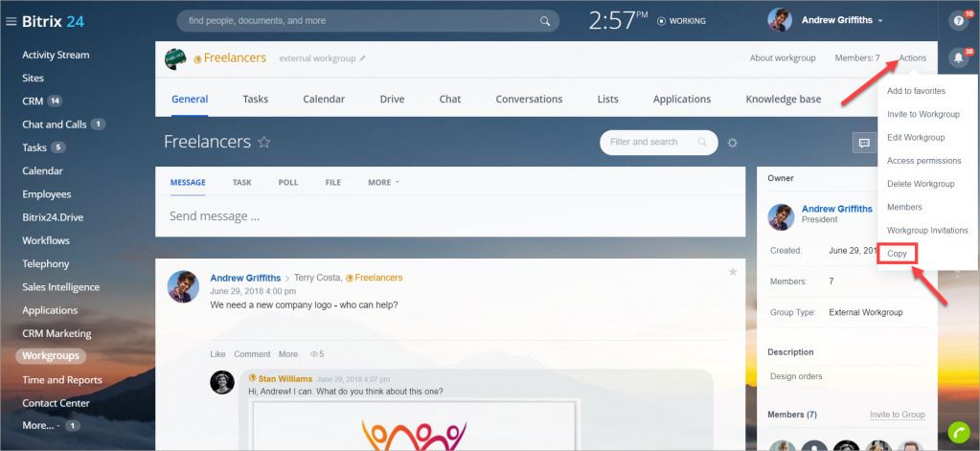The height and width of the screenshot is (451, 980).
Task: Open the help question mark icon
Action: [x=958, y=21]
